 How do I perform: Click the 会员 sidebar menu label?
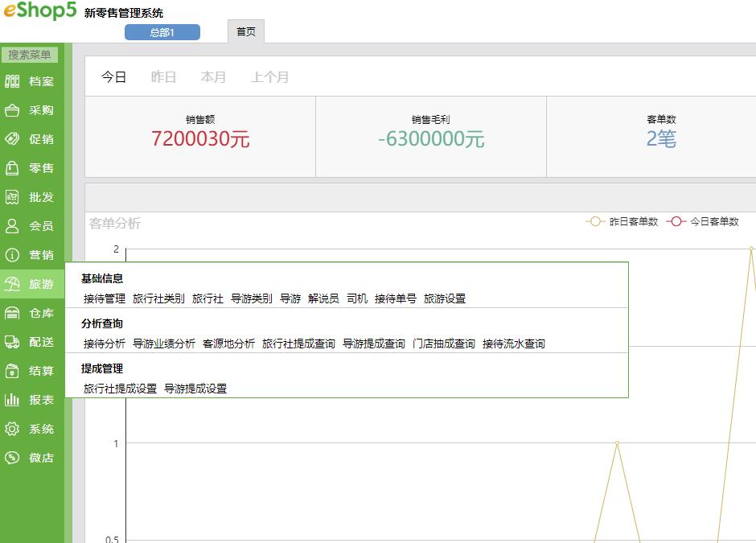point(41,226)
